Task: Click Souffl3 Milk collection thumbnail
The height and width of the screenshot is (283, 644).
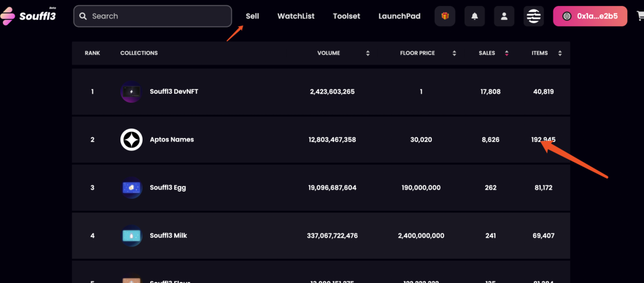Action: point(132,236)
